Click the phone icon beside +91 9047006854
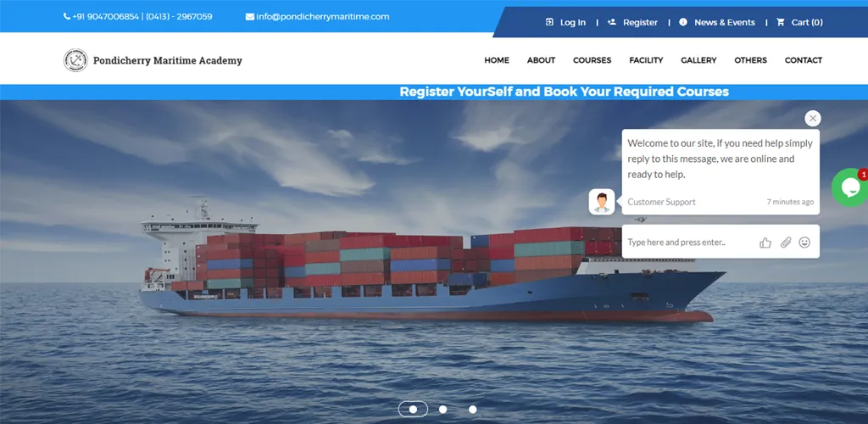Screen dimensions: 868x424 [67, 17]
